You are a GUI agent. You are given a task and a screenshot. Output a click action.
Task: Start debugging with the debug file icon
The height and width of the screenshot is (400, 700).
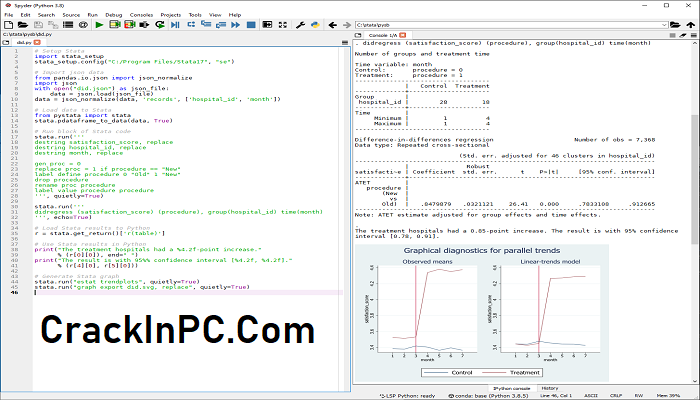[x=175, y=25]
